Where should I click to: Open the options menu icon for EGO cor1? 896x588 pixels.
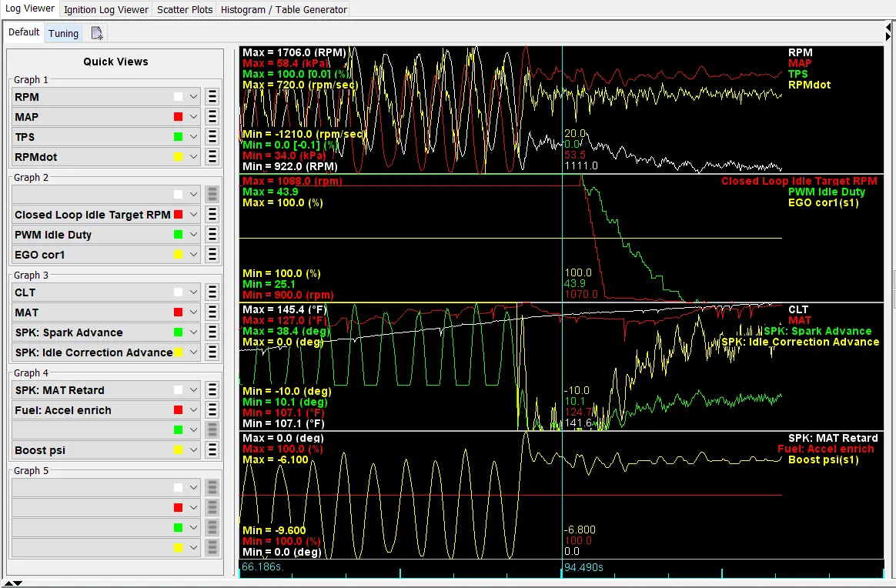coord(212,255)
